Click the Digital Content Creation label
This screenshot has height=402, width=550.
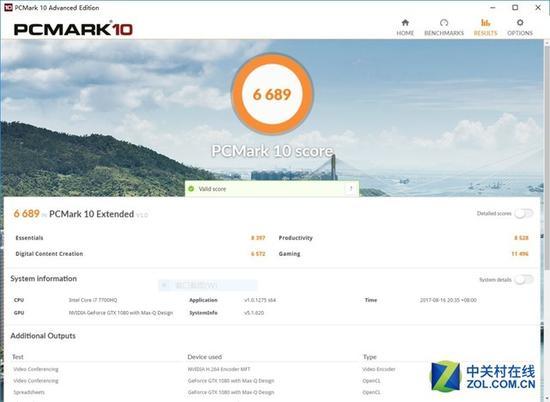[x=49, y=254]
